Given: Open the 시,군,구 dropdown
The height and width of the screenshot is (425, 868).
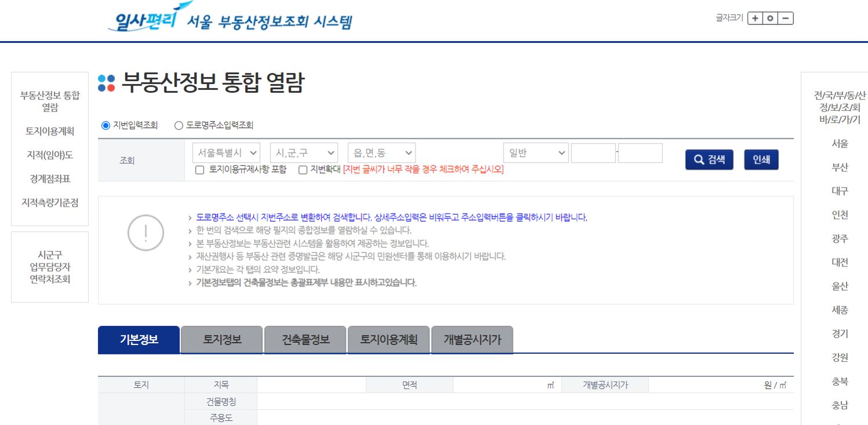Looking at the screenshot, I should [x=304, y=152].
